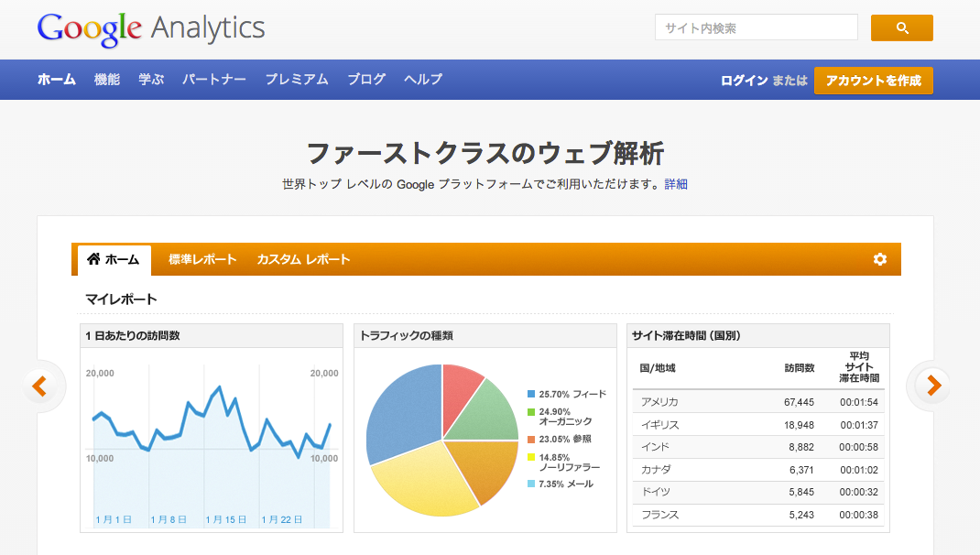Click the large blue pie chart slice
980x555 pixels.
coord(407,412)
